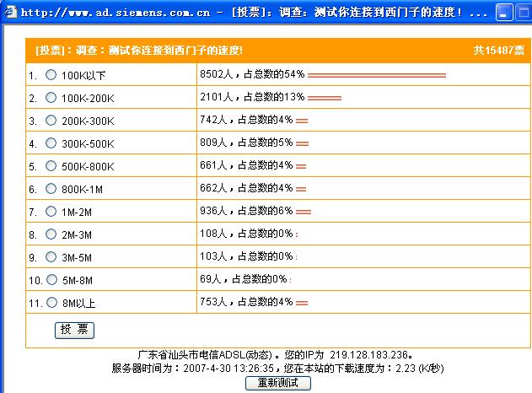
Task: Click the total count 共15487票
Action: (x=499, y=51)
